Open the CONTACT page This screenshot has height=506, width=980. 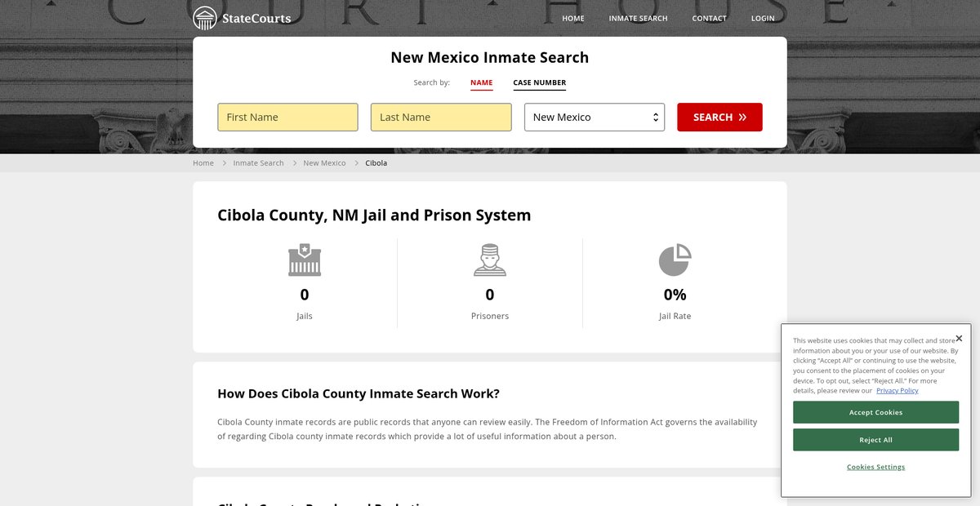point(709,18)
